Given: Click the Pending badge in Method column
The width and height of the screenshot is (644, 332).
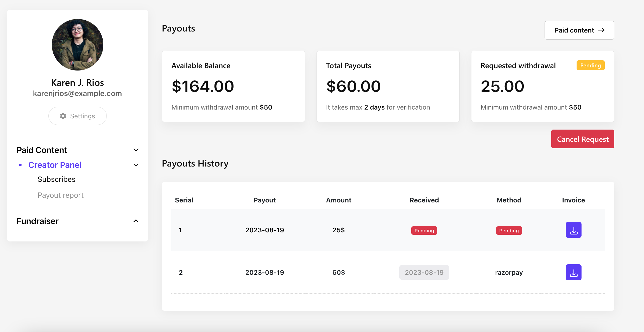Looking at the screenshot, I should (509, 231).
